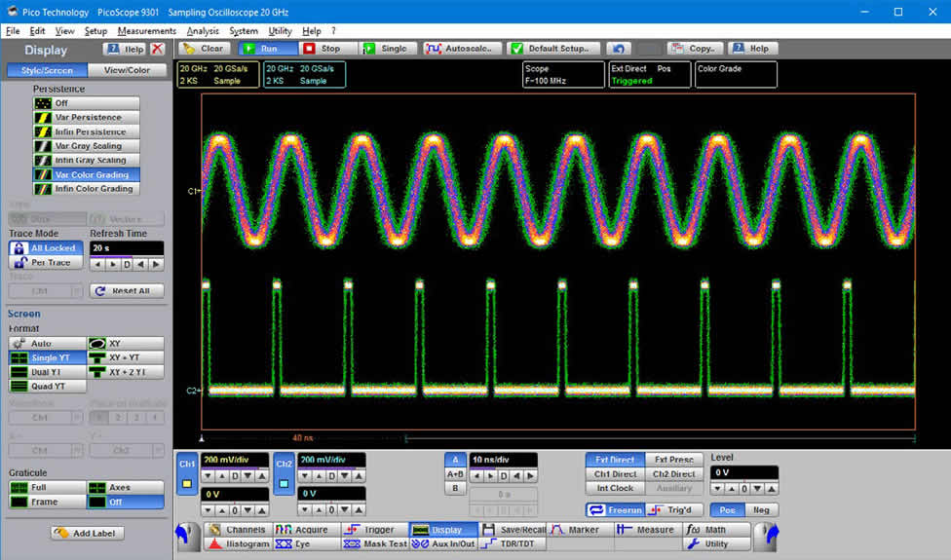Screen dimensions: 951x560
Task: Select XY + YT format
Action: coord(126,357)
